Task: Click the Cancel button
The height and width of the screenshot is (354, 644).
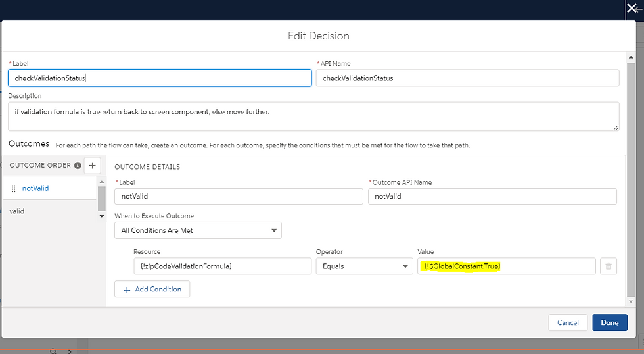Action: [x=568, y=323]
